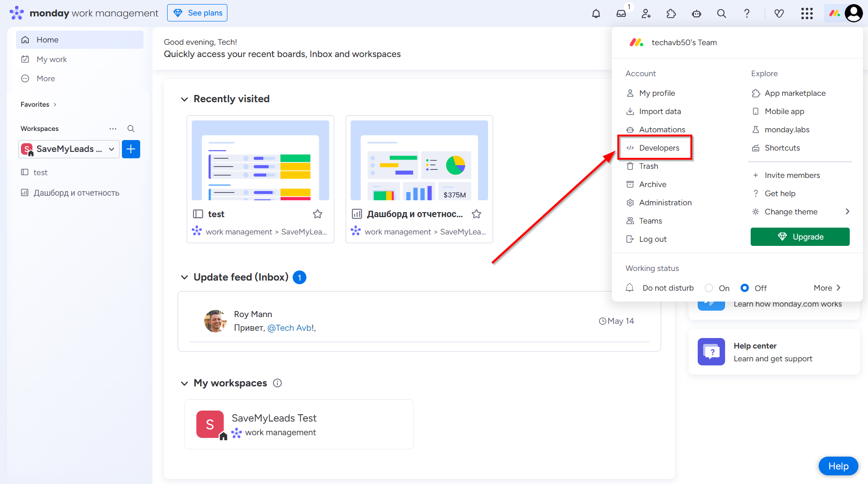Open the Inbox icon with badge
This screenshot has width=868, height=484.
point(621,14)
